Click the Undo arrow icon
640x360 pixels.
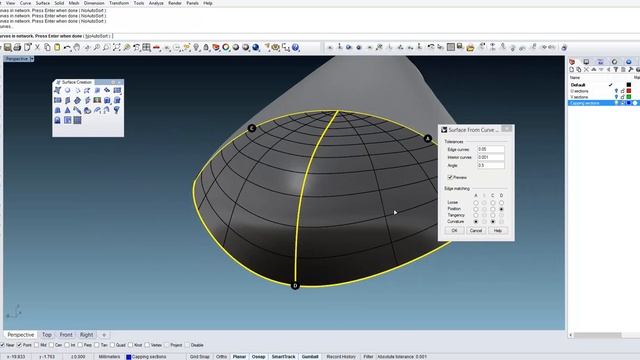pos(67,47)
